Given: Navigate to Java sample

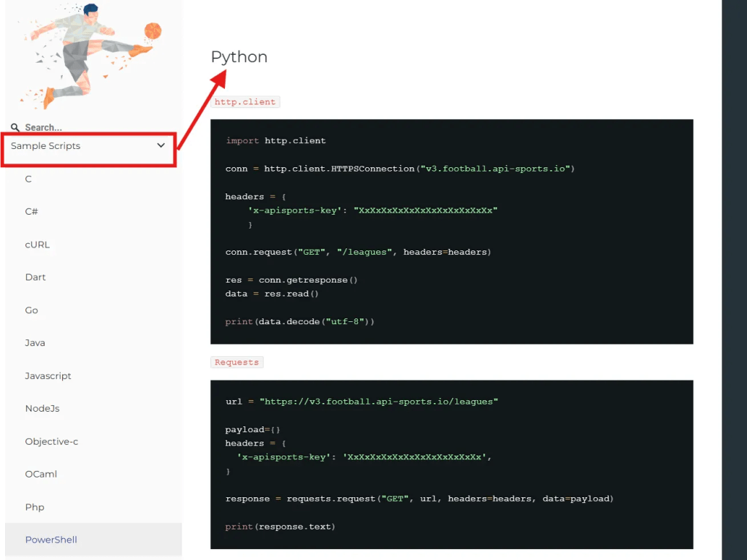Looking at the screenshot, I should (x=35, y=343).
